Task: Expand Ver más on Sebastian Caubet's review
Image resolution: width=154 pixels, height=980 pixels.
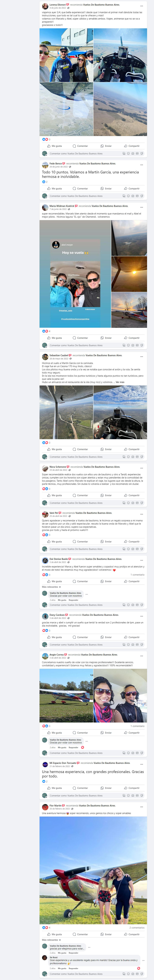Action: [120, 382]
